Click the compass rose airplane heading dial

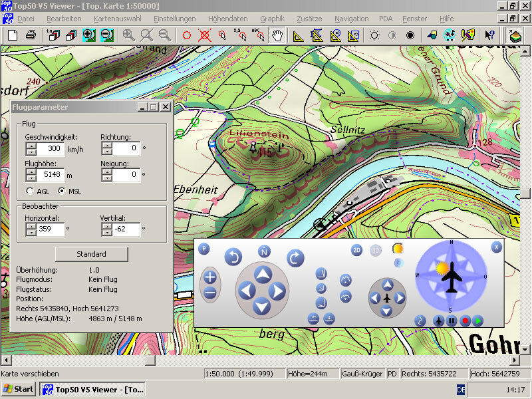tap(452, 276)
